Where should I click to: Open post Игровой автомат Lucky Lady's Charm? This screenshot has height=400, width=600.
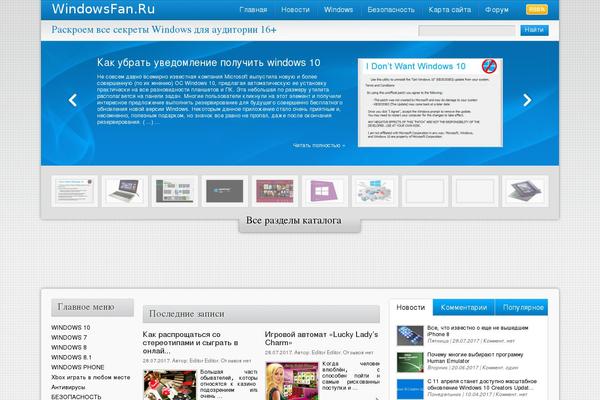(321, 338)
